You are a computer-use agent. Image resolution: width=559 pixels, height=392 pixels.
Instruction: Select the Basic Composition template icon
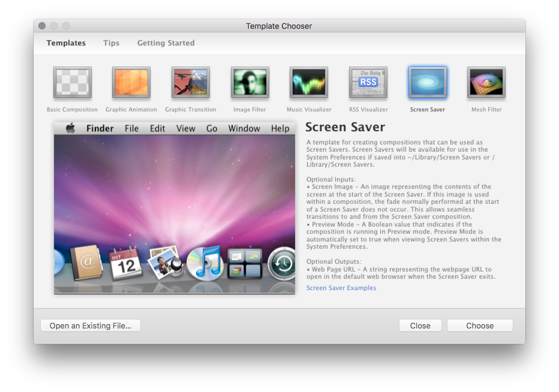[72, 82]
